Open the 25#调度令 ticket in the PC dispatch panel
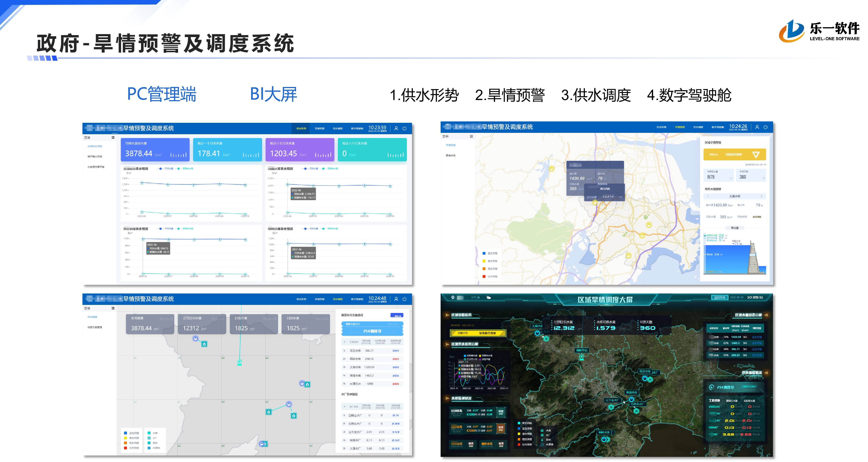Viewport: 868px width, 462px height. coord(372,328)
